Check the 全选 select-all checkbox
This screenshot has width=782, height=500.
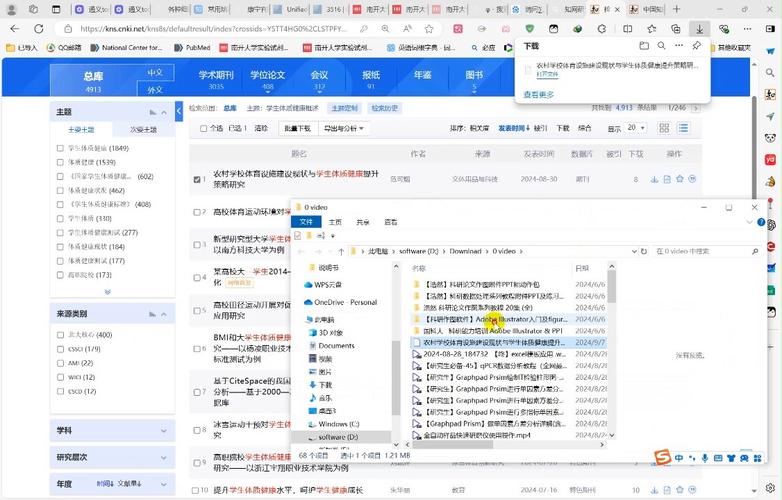tap(205, 128)
